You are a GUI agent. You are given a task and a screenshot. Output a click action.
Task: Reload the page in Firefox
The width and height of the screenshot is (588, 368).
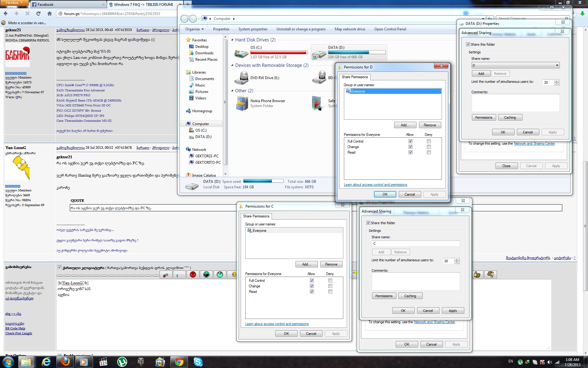pyautogui.click(x=38, y=13)
